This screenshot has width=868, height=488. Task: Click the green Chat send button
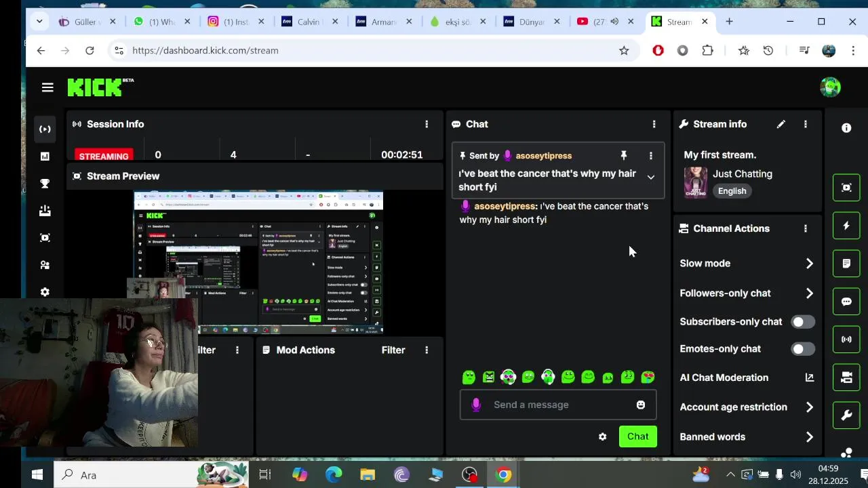click(x=637, y=436)
